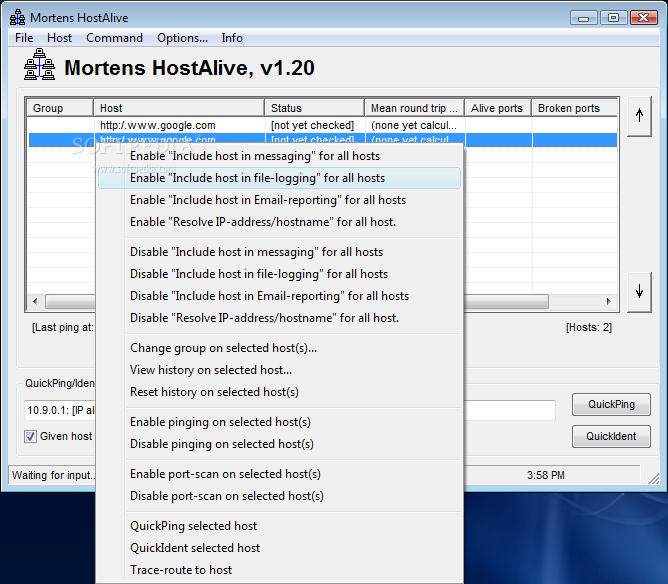Click the window resize grip corner
The width and height of the screenshot is (668, 584).
point(654,479)
